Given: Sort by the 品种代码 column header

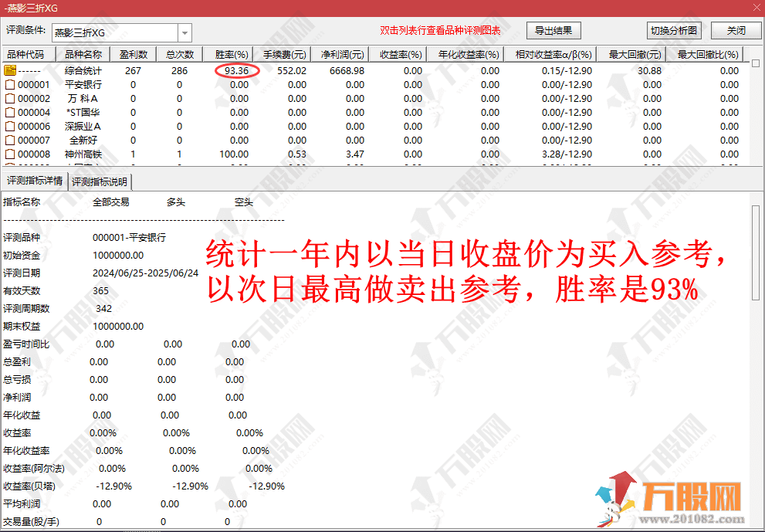Looking at the screenshot, I should [x=29, y=54].
